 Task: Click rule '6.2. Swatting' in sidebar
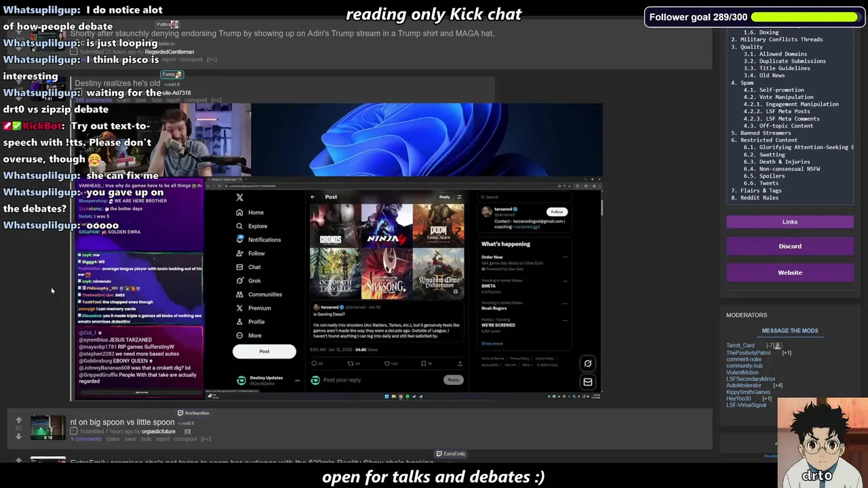click(x=764, y=155)
